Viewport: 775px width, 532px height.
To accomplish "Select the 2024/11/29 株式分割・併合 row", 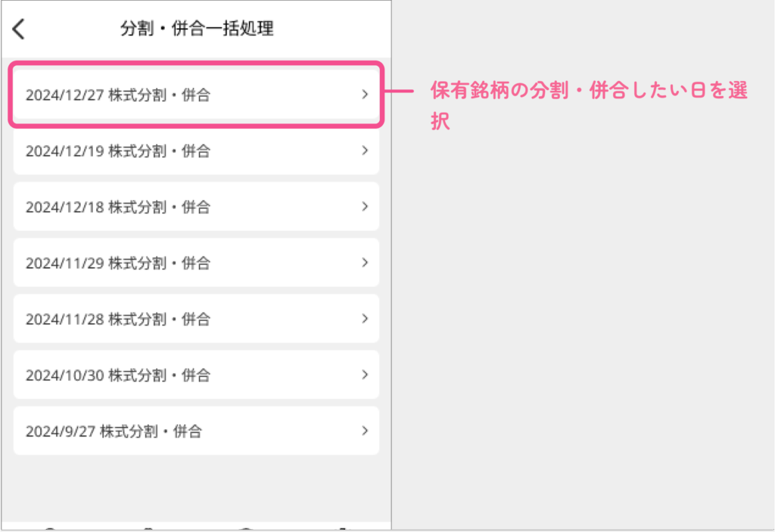I will [196, 263].
